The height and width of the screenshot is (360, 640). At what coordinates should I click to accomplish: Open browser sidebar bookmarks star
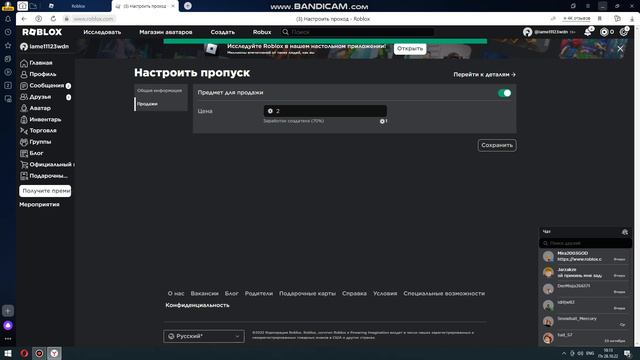click(8, 45)
